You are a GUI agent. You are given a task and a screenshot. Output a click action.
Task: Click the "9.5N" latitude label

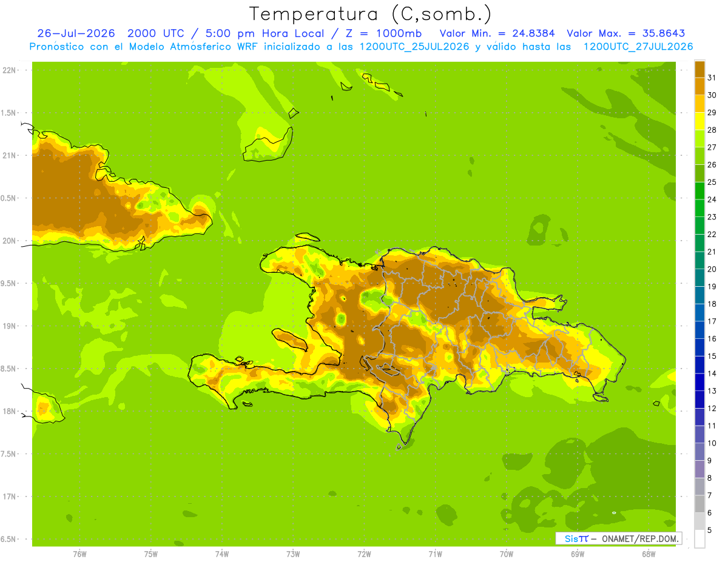(x=9, y=284)
